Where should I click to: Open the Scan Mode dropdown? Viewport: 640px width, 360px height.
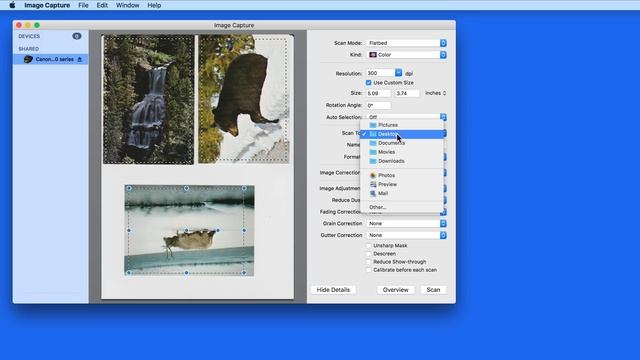(x=406, y=43)
